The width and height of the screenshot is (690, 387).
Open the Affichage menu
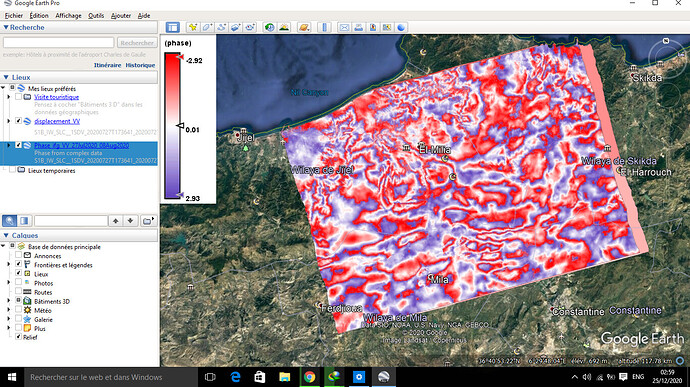pyautogui.click(x=68, y=15)
